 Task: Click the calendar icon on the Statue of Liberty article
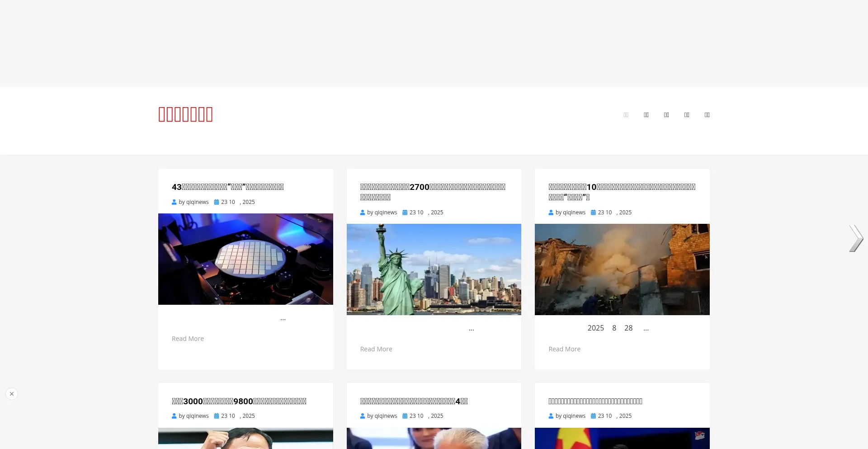coord(405,213)
